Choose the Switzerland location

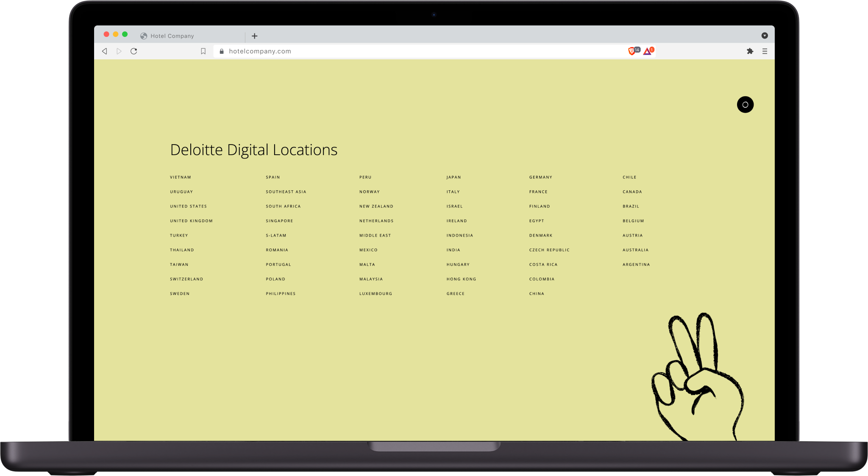tap(186, 279)
